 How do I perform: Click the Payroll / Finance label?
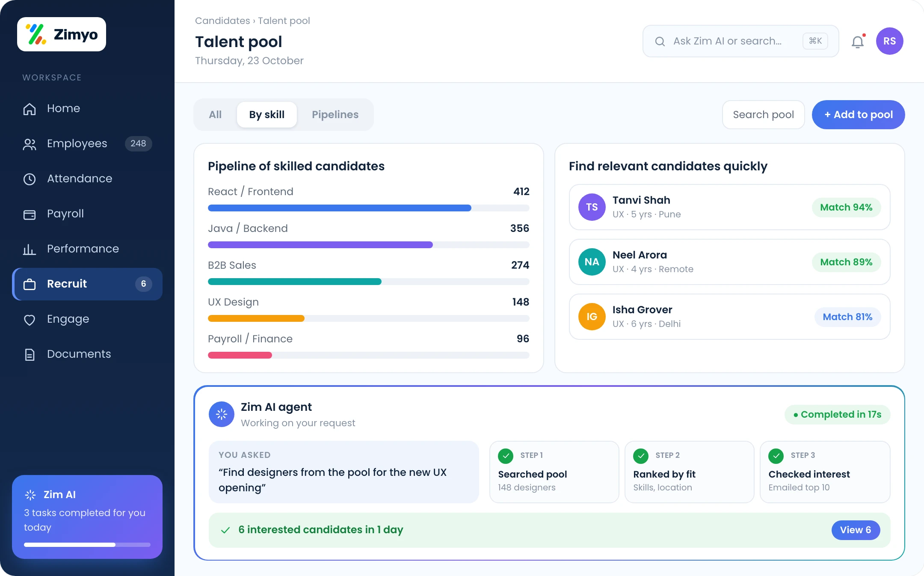click(250, 339)
